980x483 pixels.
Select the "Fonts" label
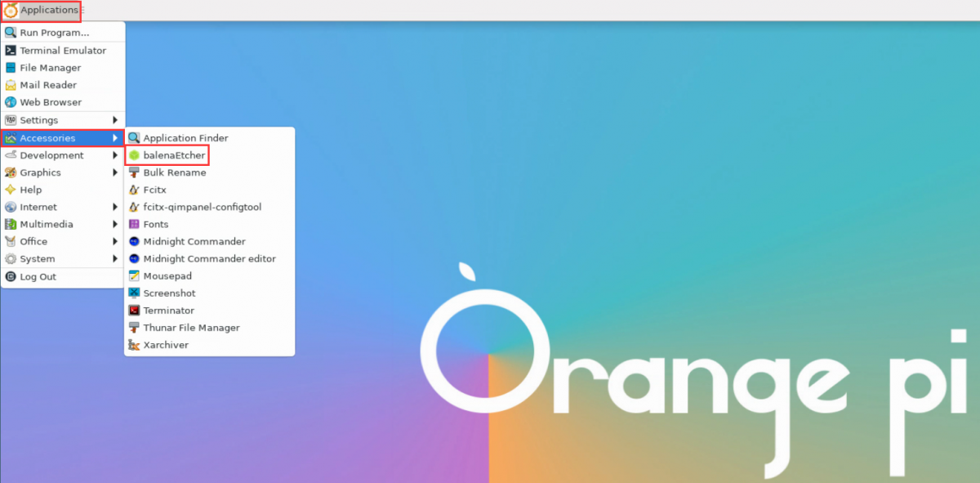[156, 224]
